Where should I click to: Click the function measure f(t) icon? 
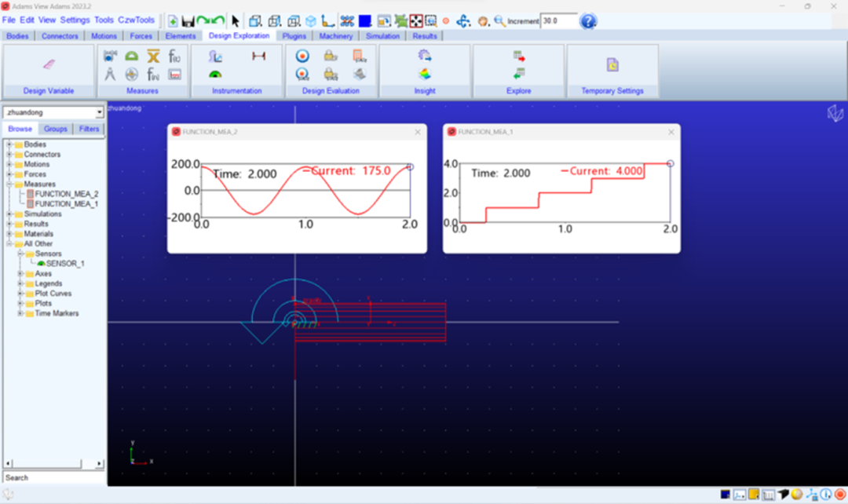click(174, 56)
